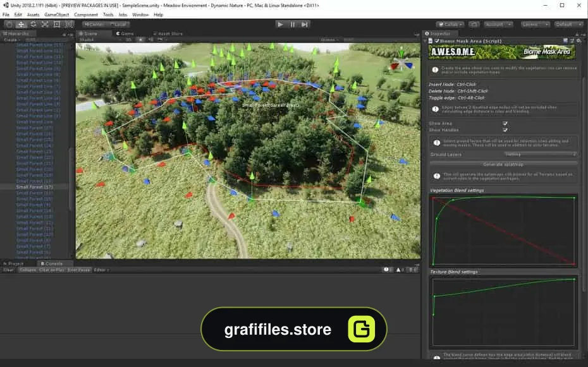Select the combined Transform tool
This screenshot has height=367, width=588.
(69, 25)
